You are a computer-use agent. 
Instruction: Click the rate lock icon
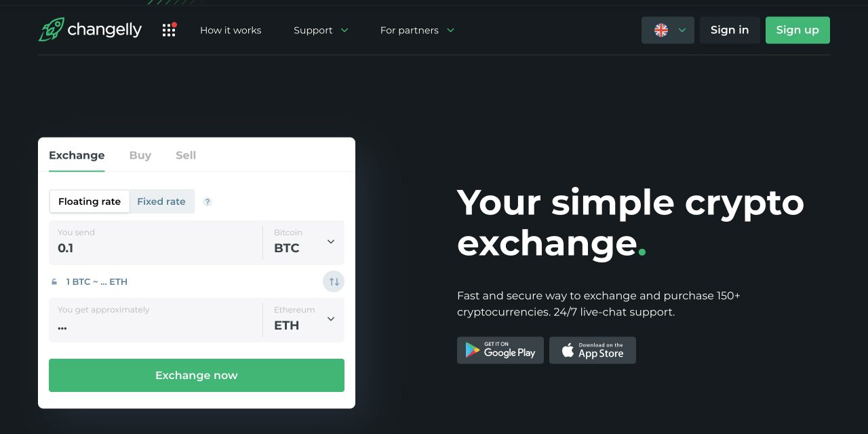[55, 282]
